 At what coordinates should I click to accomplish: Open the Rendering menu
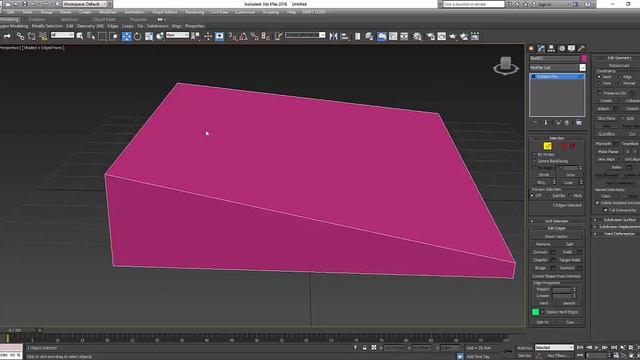(x=195, y=12)
